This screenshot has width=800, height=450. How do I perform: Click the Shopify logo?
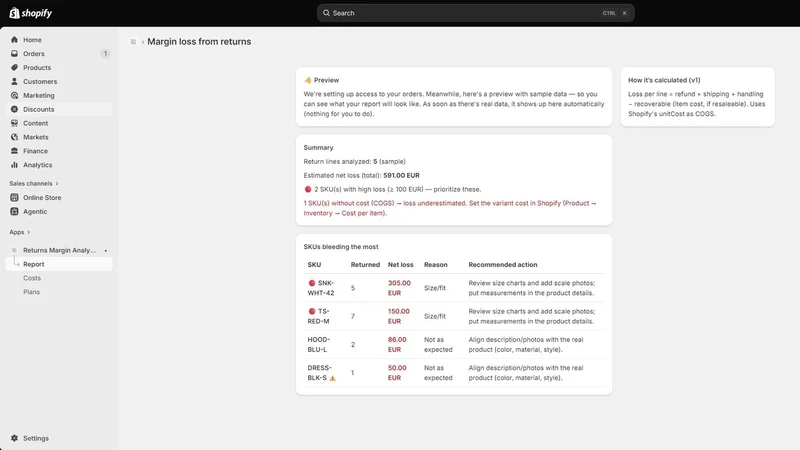point(31,13)
